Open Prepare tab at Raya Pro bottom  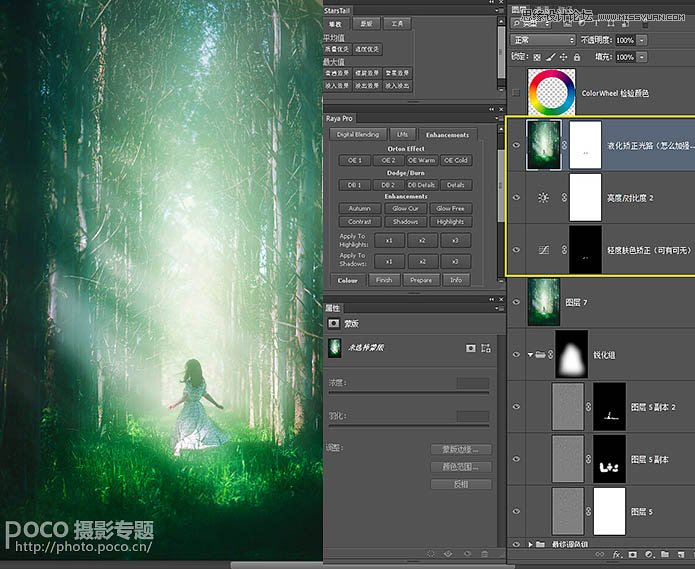(421, 280)
